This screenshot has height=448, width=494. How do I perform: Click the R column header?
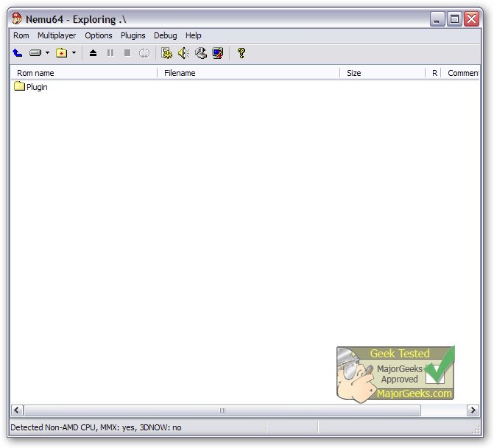[433, 73]
